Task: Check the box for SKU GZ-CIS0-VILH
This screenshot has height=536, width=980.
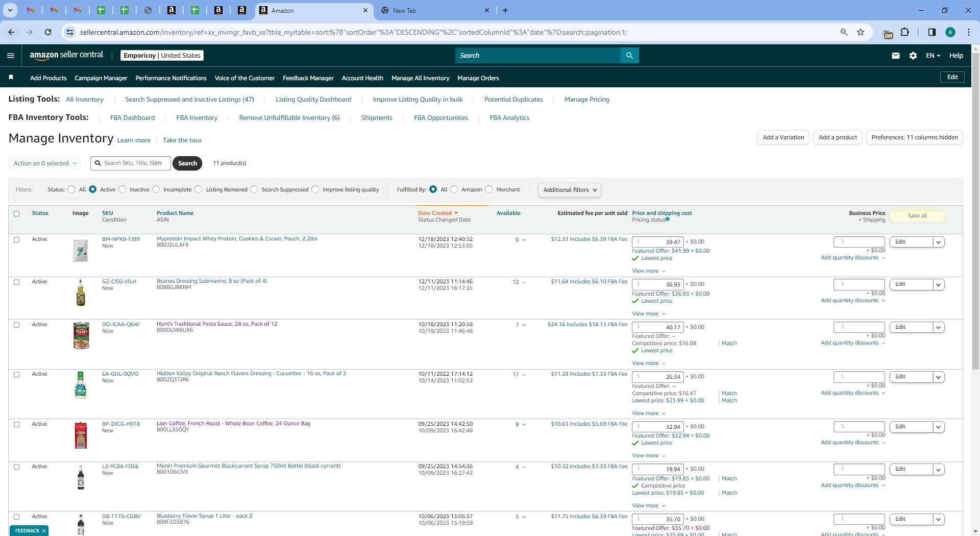Action: click(x=16, y=282)
